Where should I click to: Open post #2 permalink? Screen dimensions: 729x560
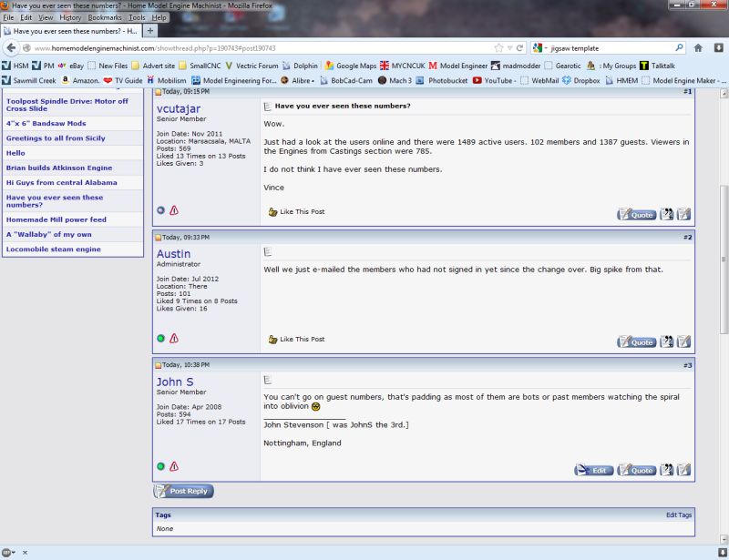coord(688,237)
